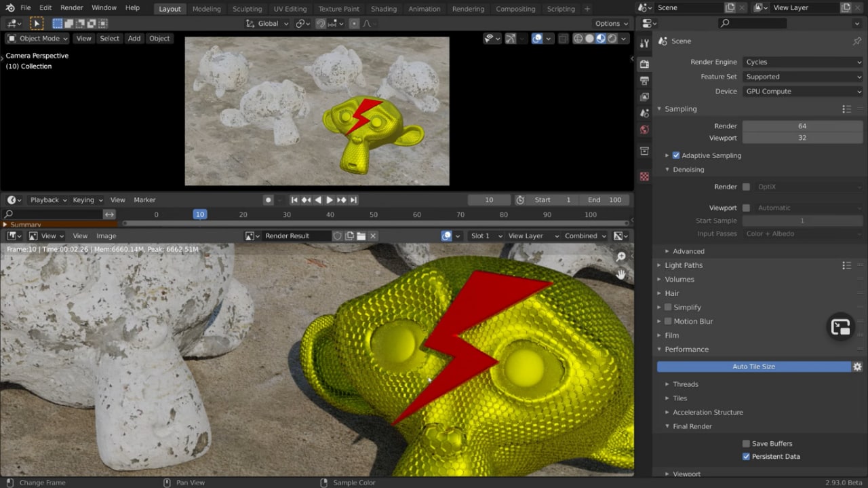
Task: Select rendered viewport shading sphere icon
Action: pos(612,39)
